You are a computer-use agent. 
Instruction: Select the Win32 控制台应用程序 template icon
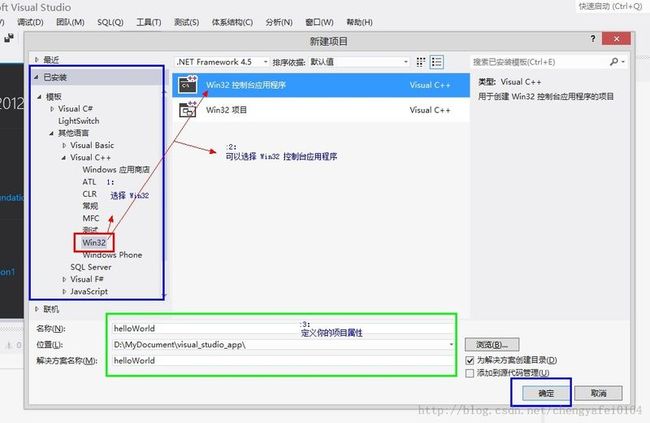tap(188, 85)
